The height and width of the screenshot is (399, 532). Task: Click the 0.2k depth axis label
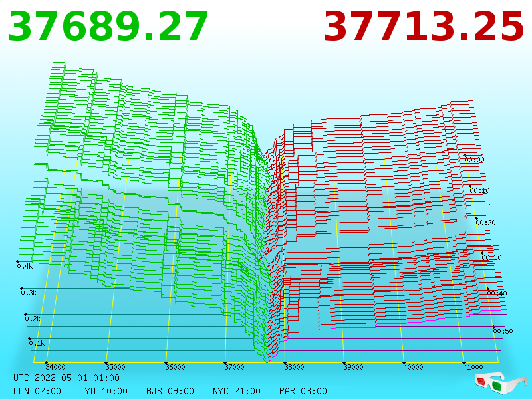pos(33,319)
